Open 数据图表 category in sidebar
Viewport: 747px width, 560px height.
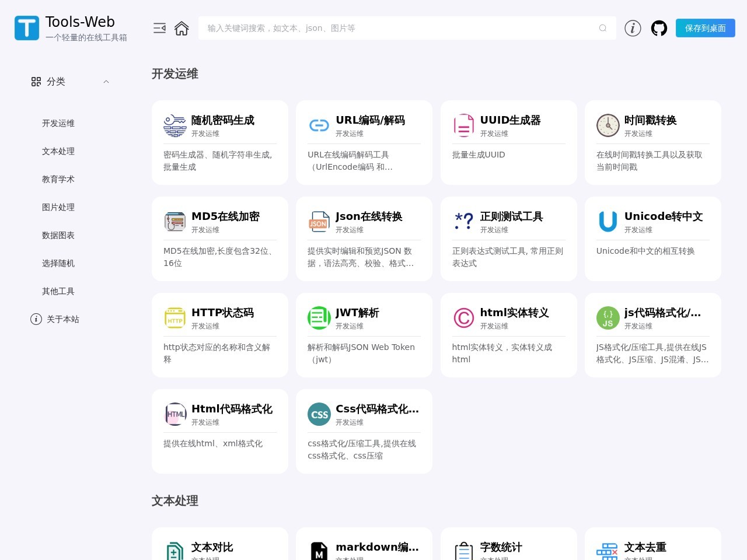coord(58,235)
